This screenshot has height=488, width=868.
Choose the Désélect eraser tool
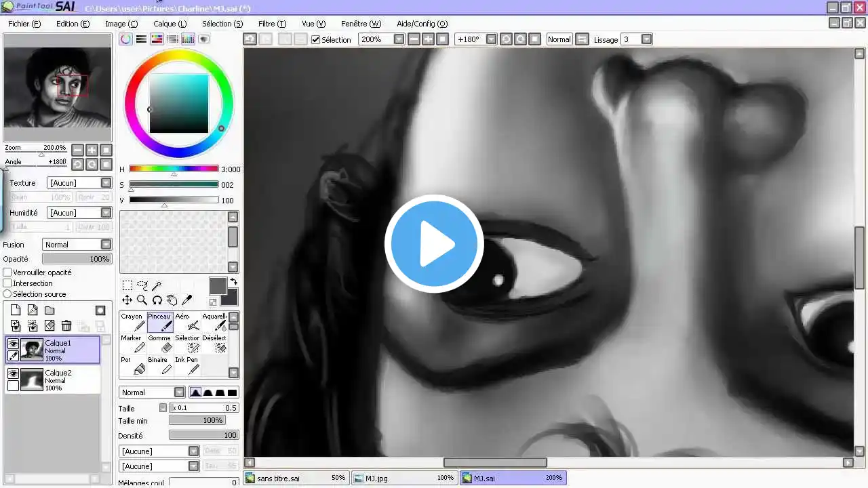[x=214, y=344]
